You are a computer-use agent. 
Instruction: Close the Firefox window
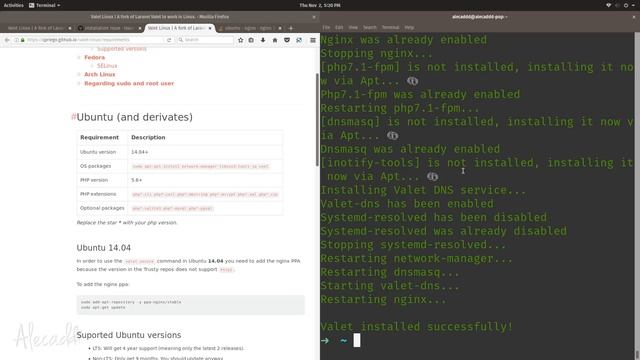[x=314, y=17]
